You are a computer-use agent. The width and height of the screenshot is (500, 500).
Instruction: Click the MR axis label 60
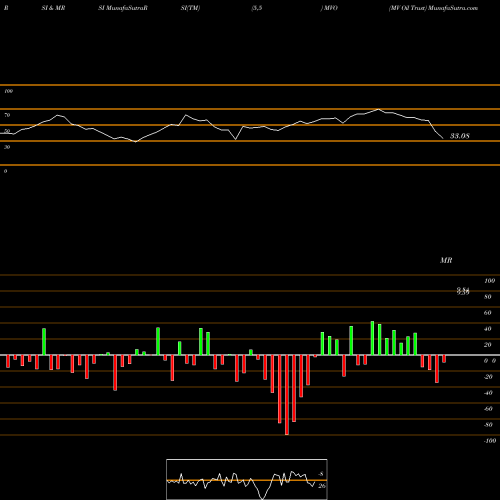click(x=488, y=313)
